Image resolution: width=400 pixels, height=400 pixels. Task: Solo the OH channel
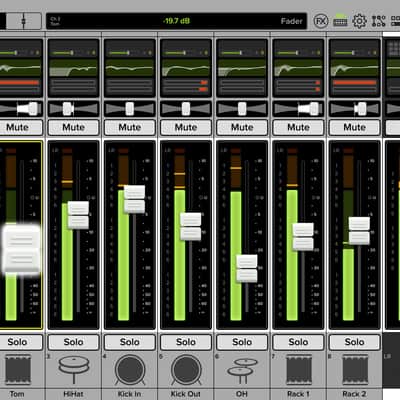click(x=242, y=342)
